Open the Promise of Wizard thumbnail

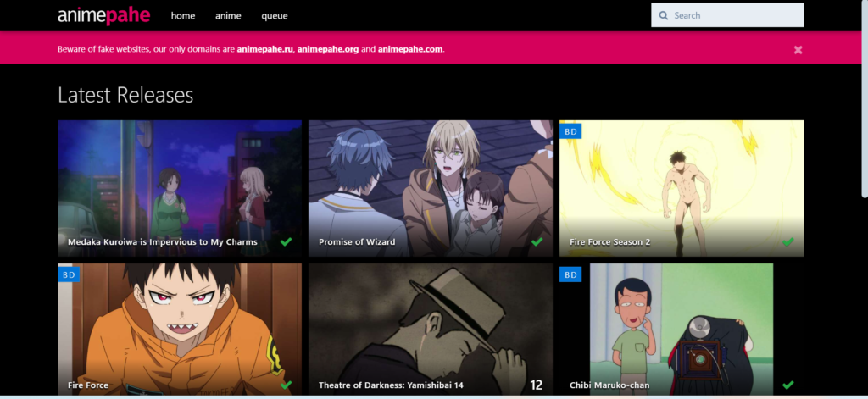coord(430,188)
